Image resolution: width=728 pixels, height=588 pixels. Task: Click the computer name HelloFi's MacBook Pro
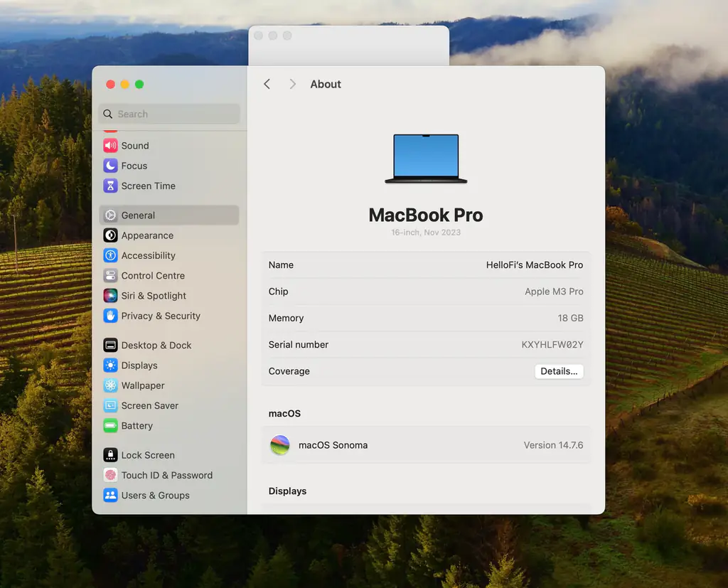534,265
